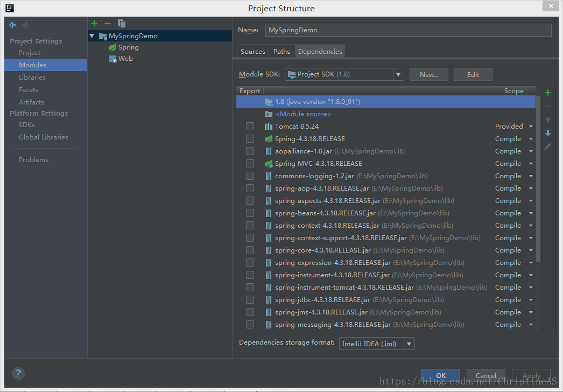
Task: Click the Spring MVC-4.3.18.RELEASE icon
Action: point(269,164)
